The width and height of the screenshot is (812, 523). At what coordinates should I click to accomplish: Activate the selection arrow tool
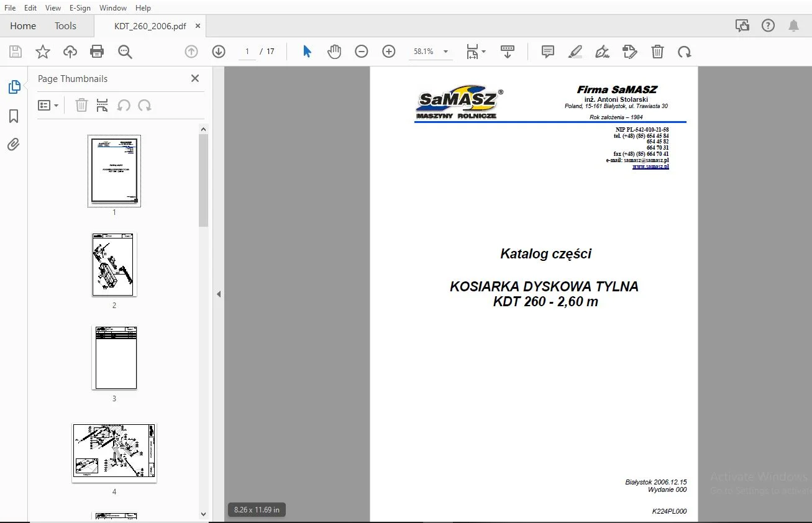[x=307, y=52]
